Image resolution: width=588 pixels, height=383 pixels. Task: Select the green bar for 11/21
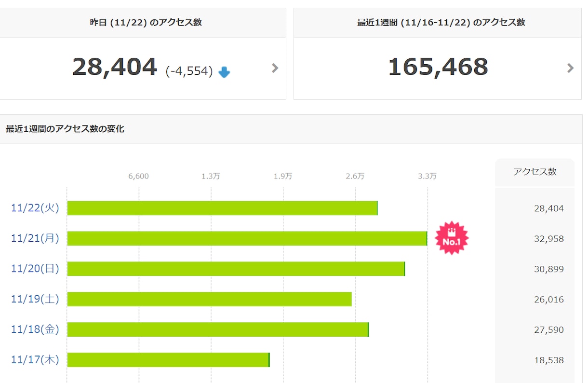(x=247, y=238)
